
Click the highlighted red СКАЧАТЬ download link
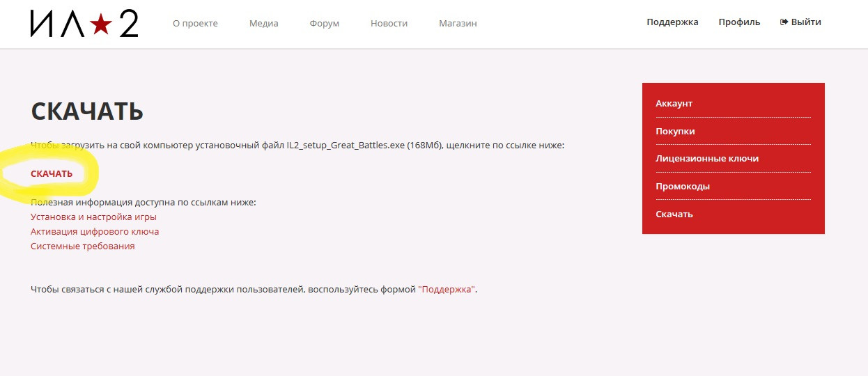click(52, 173)
